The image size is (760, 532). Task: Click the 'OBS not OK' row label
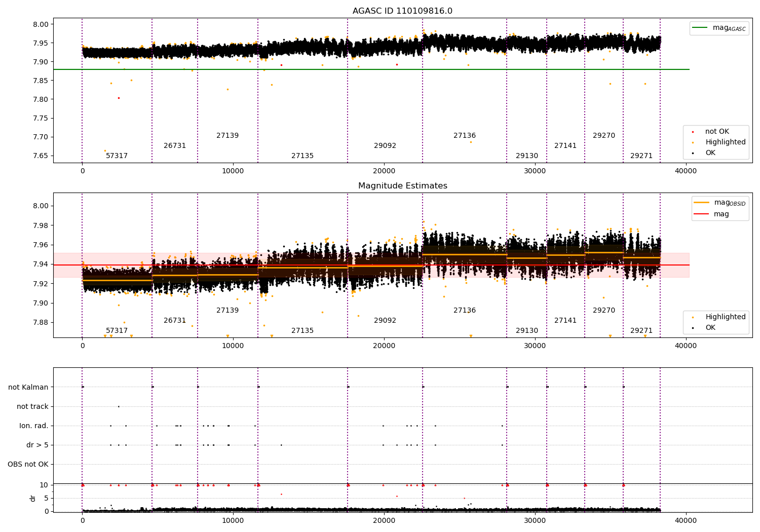coord(28,465)
